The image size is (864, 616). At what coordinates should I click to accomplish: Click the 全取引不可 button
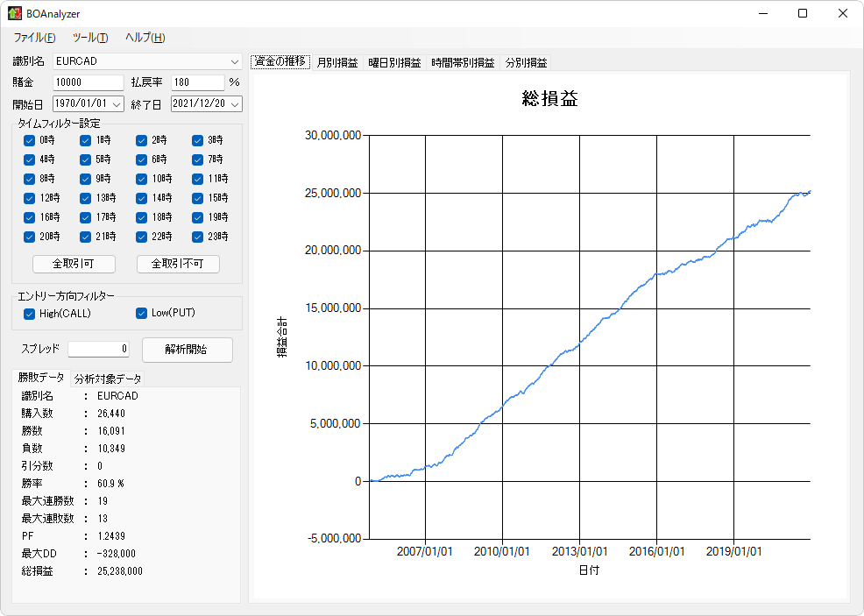pyautogui.click(x=178, y=264)
